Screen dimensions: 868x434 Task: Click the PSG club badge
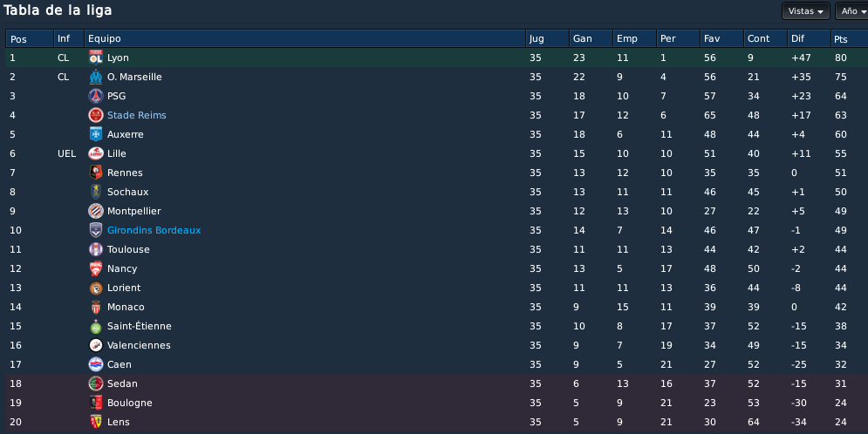click(96, 96)
